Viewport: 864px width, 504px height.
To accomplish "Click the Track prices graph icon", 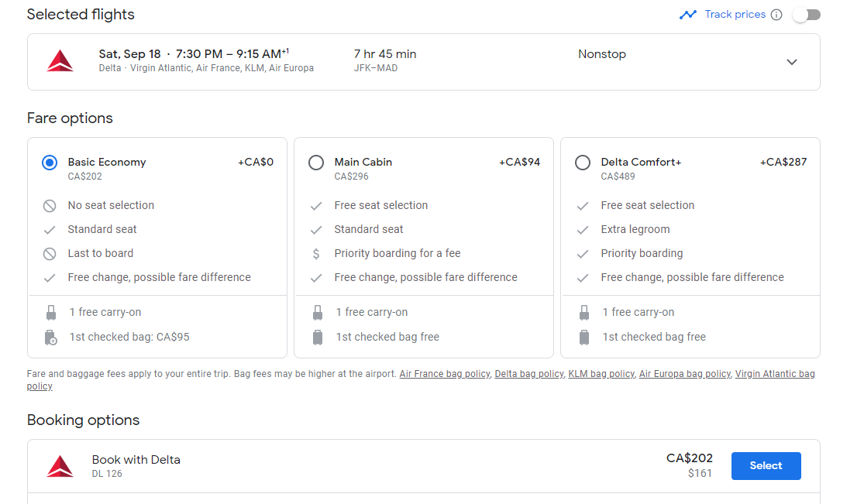I will (x=688, y=15).
